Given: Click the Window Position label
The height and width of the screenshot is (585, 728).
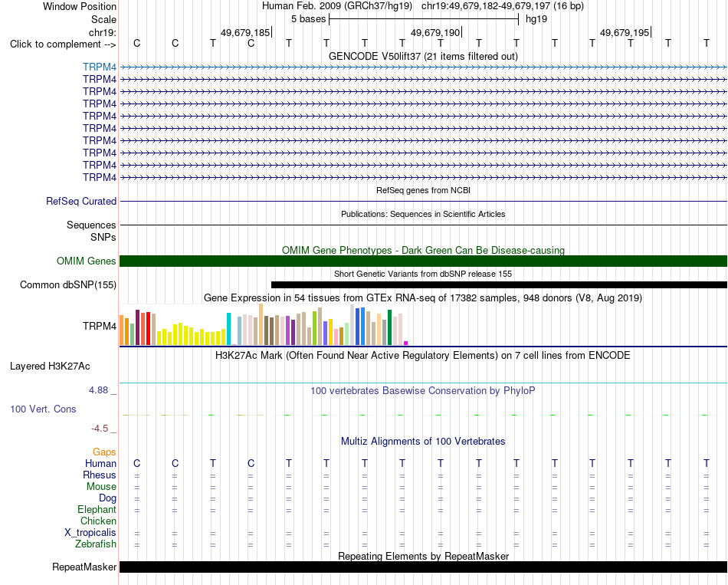Looking at the screenshot, I should (80, 6).
